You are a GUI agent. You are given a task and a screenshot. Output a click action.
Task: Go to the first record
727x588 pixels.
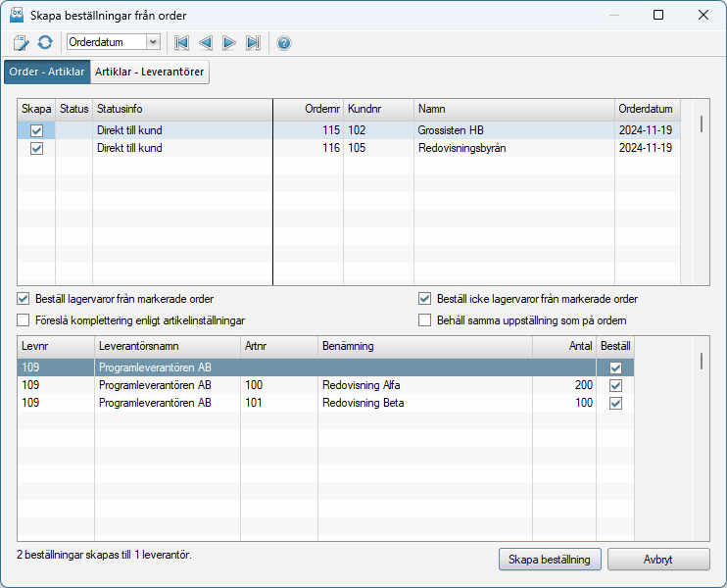point(181,42)
